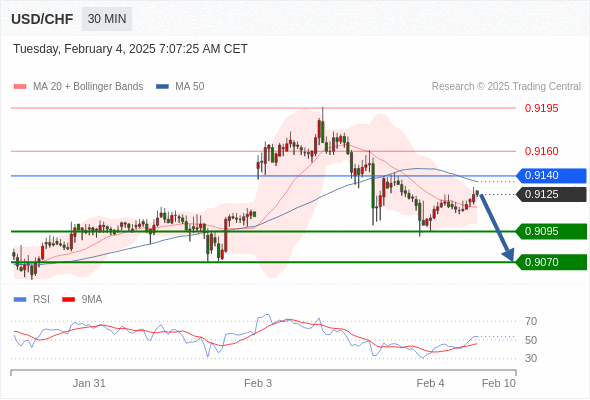
Task: Select the 0.9140 blue pivot price tag
Action: 551,176
